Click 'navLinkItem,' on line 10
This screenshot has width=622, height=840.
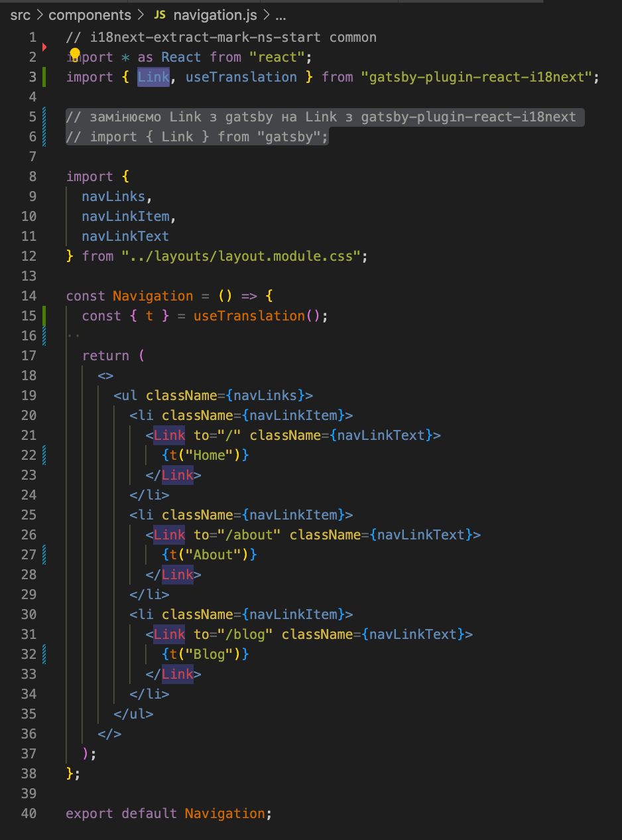[x=130, y=216]
